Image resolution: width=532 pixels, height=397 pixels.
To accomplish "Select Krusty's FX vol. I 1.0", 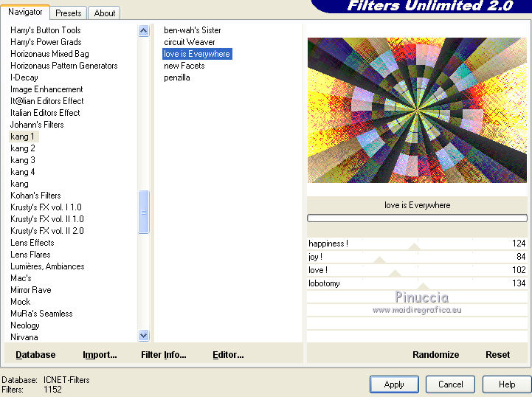I will (46, 207).
